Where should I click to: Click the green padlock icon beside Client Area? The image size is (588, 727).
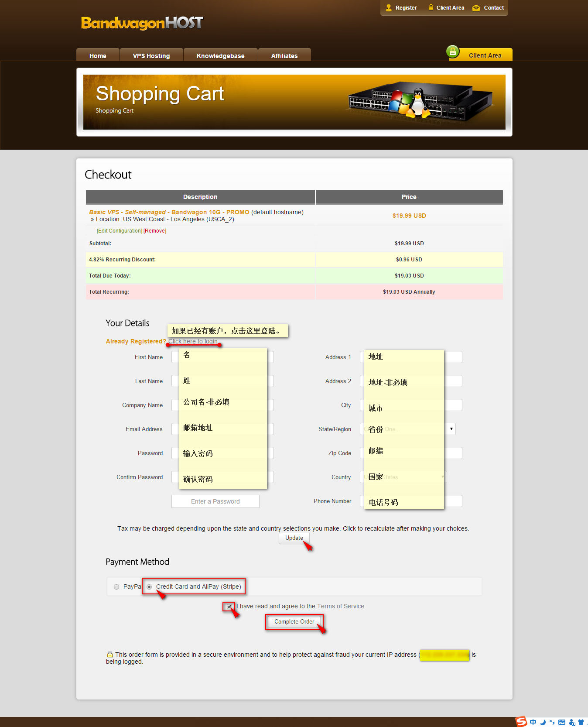click(x=453, y=52)
